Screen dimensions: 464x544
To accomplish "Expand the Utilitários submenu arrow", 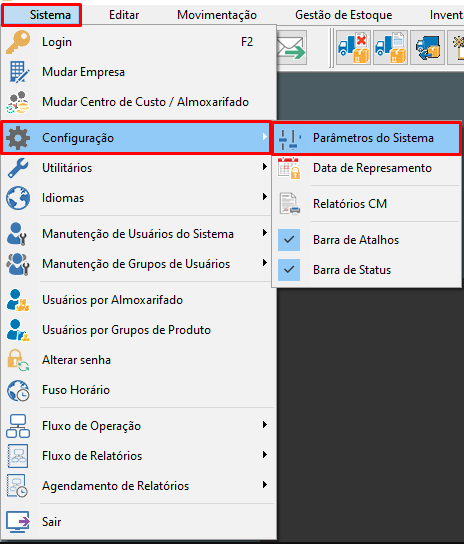I will (x=265, y=167).
